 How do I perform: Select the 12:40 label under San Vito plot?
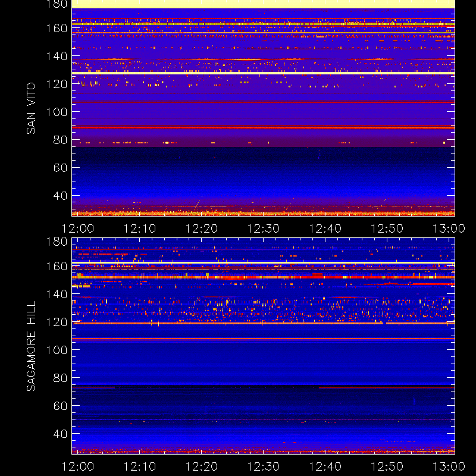pyautogui.click(x=325, y=228)
